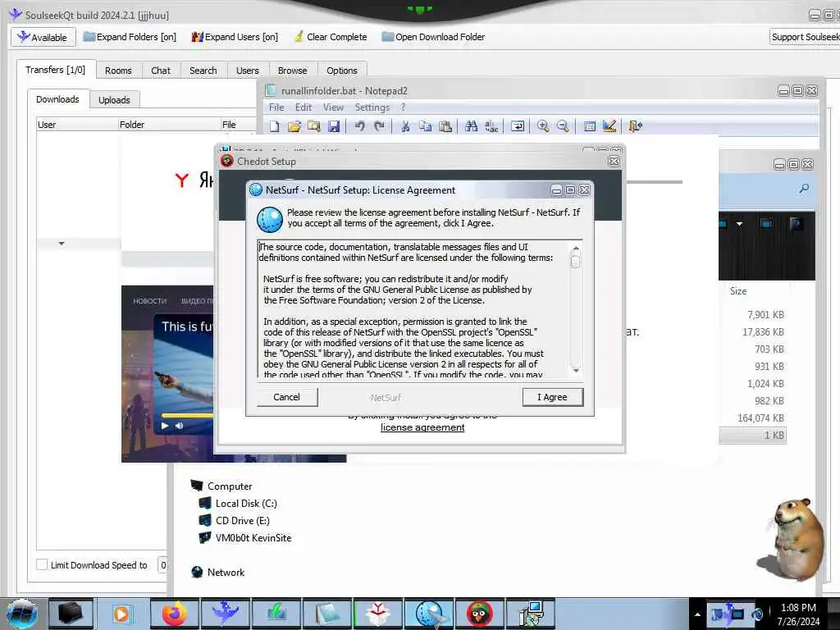Open Firefox from the taskbar
The image size is (840, 630).
[x=175, y=614]
